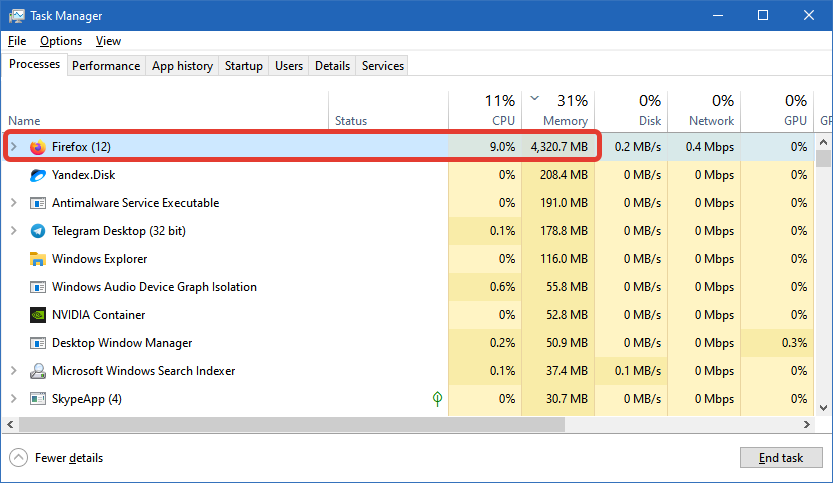Click the NVIDIA Container icon

(38, 315)
